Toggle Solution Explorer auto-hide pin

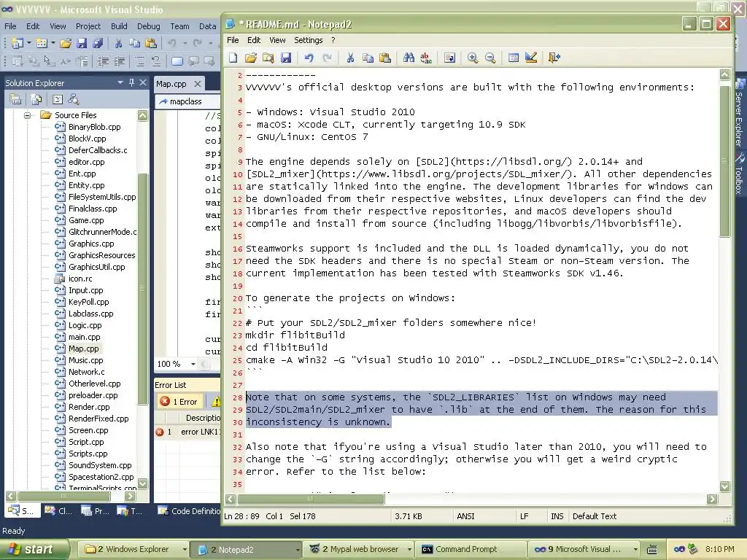132,82
